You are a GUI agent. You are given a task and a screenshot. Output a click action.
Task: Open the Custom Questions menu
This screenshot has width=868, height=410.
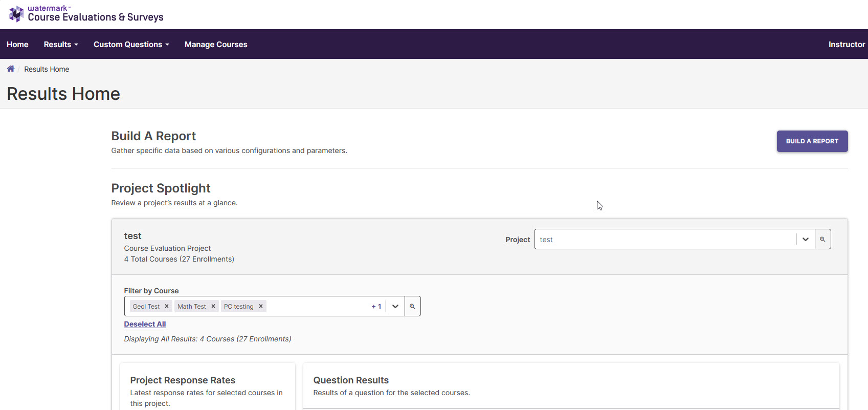131,45
